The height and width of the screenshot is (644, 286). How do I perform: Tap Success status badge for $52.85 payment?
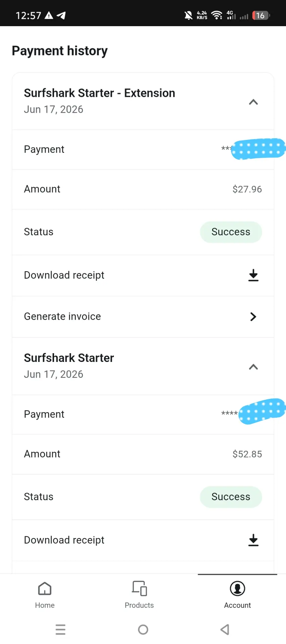pyautogui.click(x=231, y=497)
